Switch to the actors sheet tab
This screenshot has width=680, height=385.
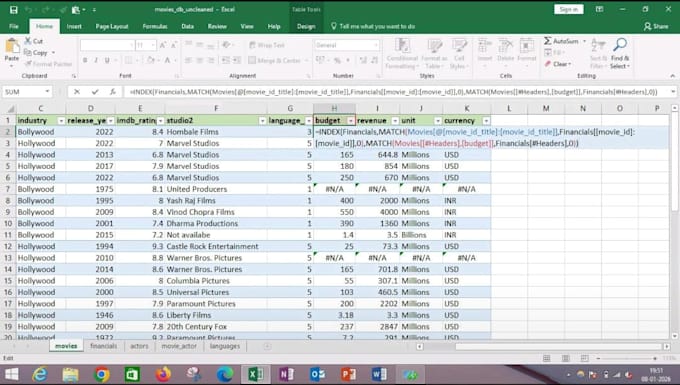pyautogui.click(x=139, y=346)
